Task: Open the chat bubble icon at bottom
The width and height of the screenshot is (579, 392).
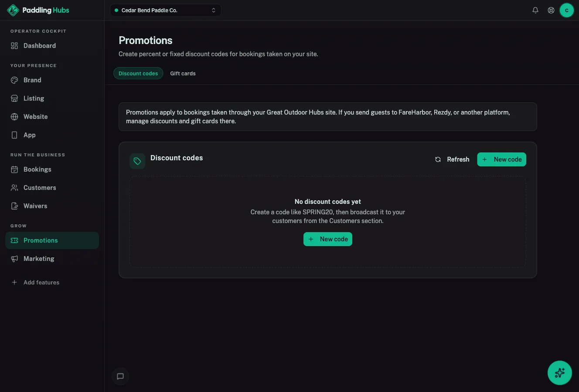Action: (x=120, y=376)
